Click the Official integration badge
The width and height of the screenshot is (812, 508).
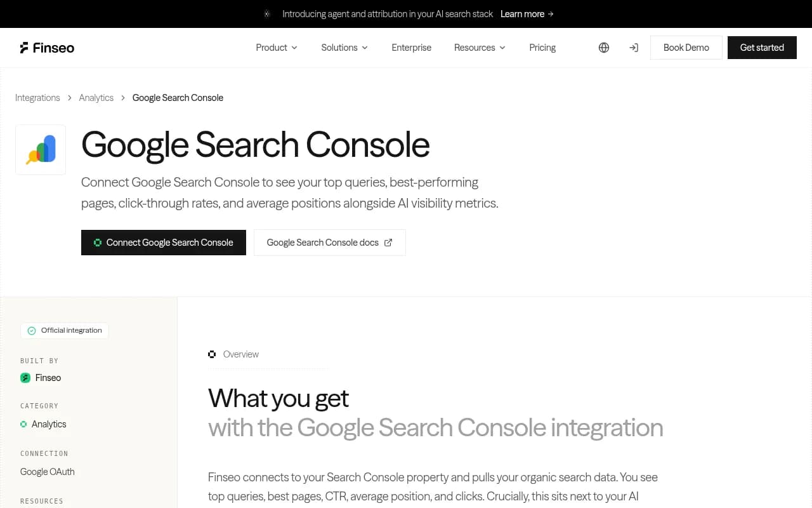[65, 331]
